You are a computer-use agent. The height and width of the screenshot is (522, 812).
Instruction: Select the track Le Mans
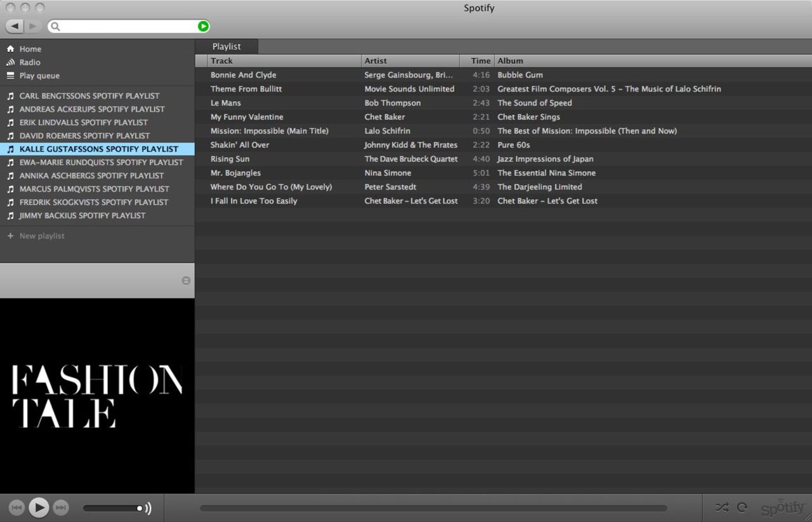(226, 103)
